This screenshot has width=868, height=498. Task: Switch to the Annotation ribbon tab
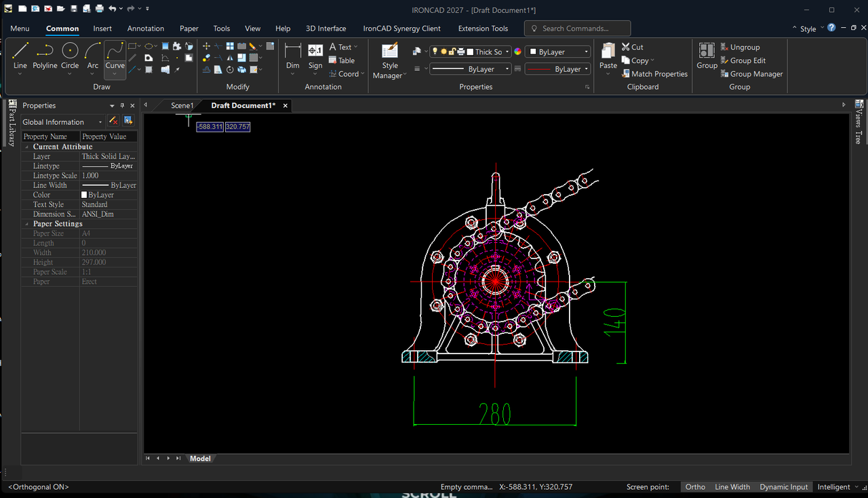click(x=146, y=28)
